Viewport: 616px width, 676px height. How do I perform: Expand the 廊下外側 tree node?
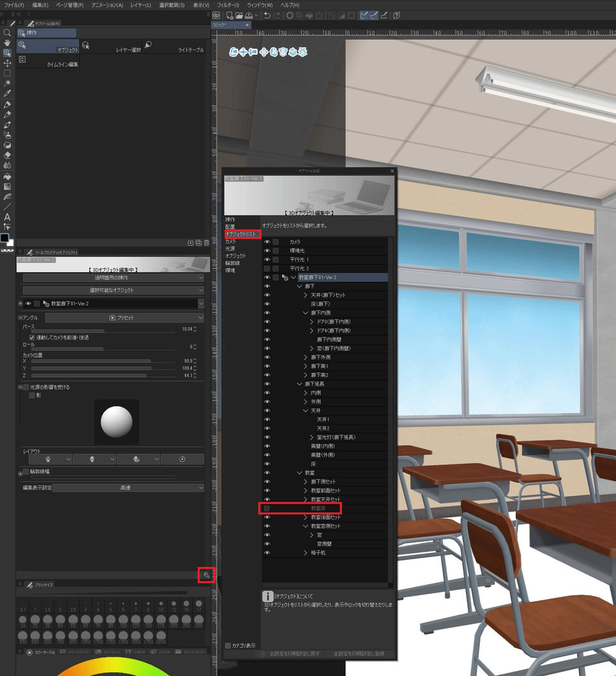click(x=305, y=357)
